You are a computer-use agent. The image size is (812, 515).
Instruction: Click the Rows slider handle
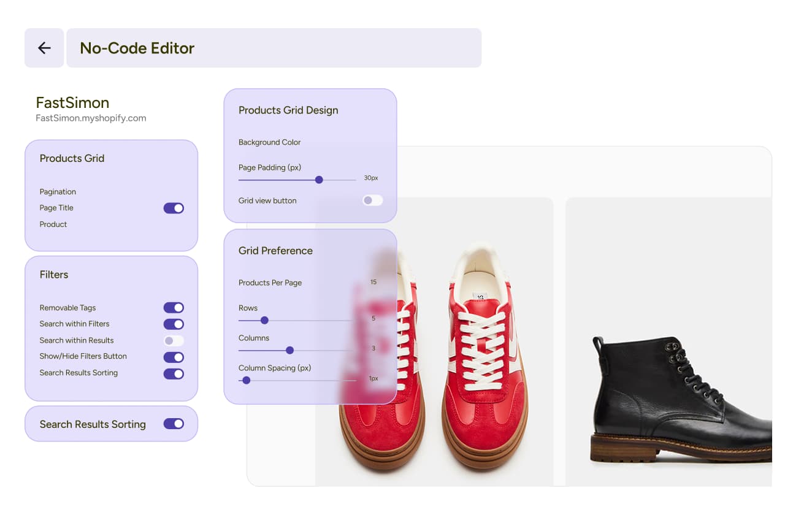(264, 320)
